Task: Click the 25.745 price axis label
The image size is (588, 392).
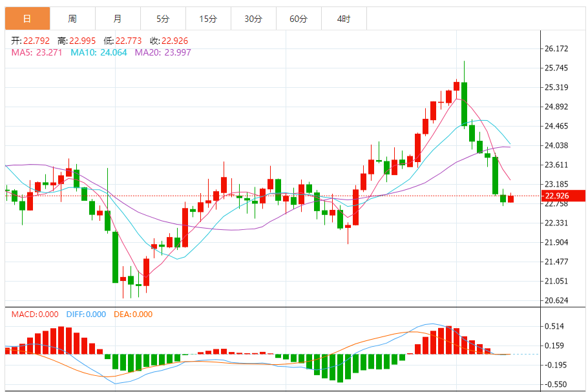Action: [556, 68]
